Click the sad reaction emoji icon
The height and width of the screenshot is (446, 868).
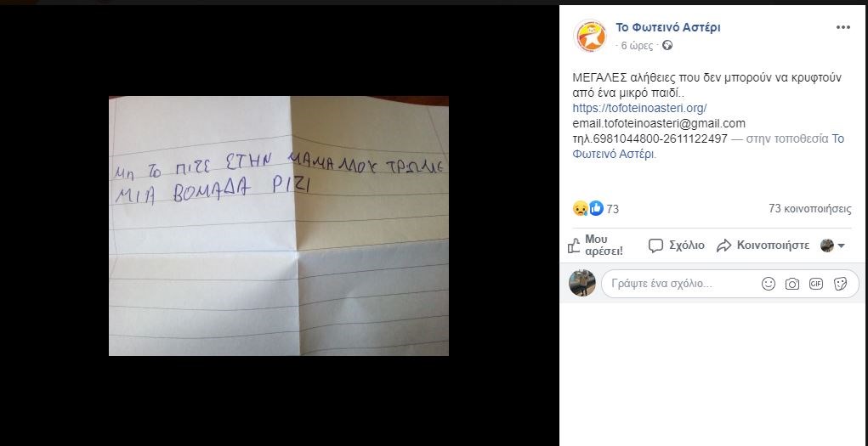580,209
